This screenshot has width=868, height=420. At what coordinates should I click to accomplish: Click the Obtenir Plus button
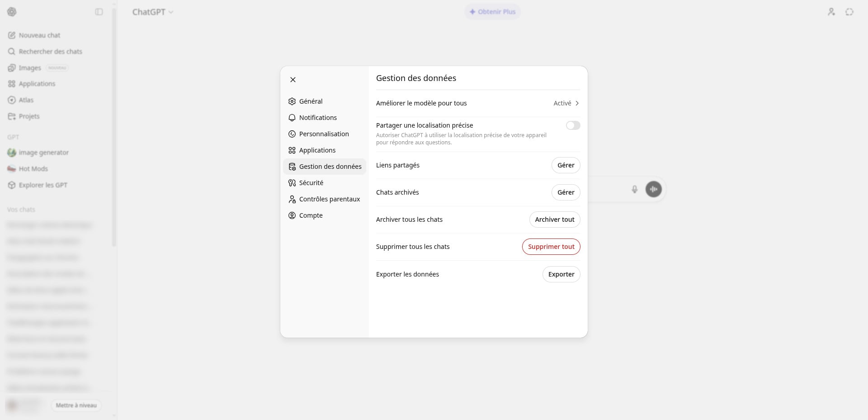(x=492, y=12)
